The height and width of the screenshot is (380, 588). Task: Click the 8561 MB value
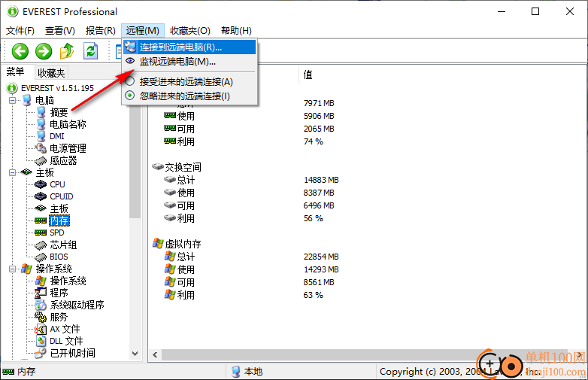point(319,282)
